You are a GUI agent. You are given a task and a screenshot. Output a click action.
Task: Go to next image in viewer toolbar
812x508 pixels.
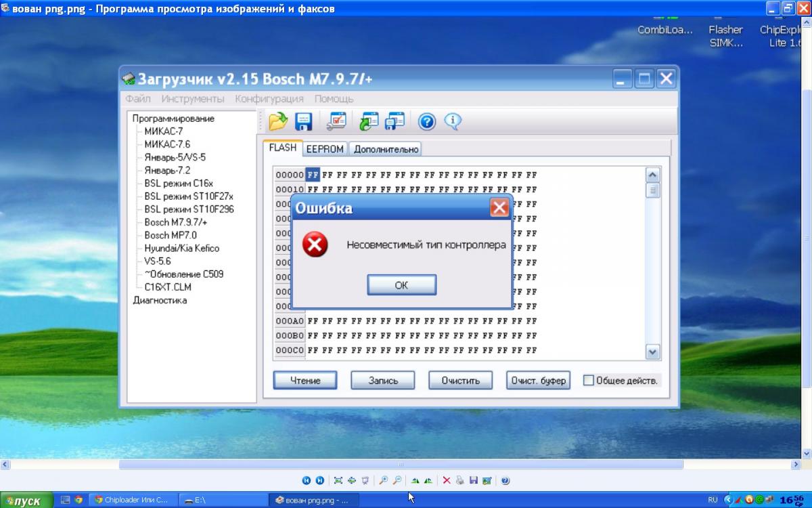point(319,480)
